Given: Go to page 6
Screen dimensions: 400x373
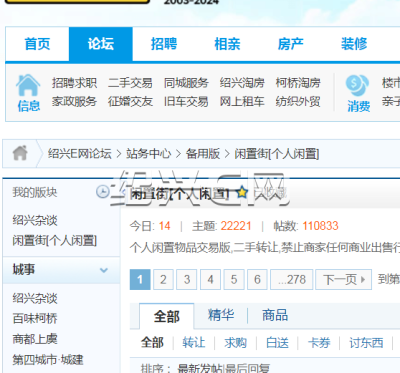Looking at the screenshot, I should pyautogui.click(x=257, y=279).
